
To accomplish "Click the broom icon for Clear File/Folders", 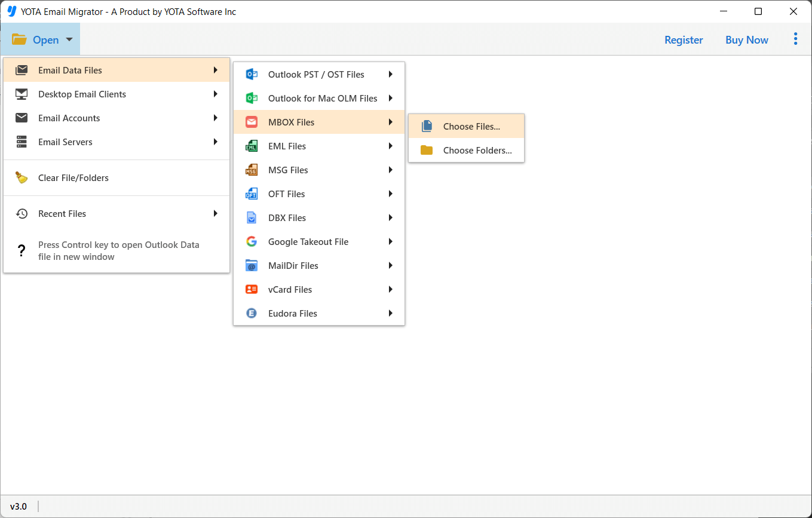I will tap(22, 177).
